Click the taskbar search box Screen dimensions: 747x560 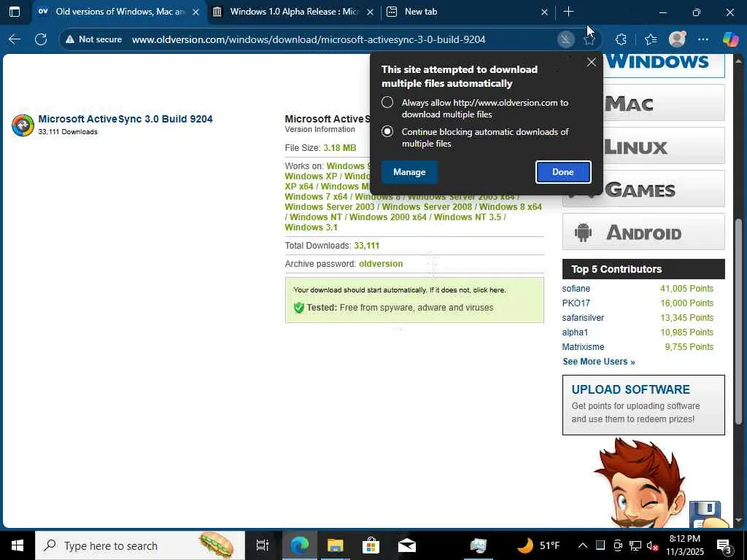pos(140,545)
